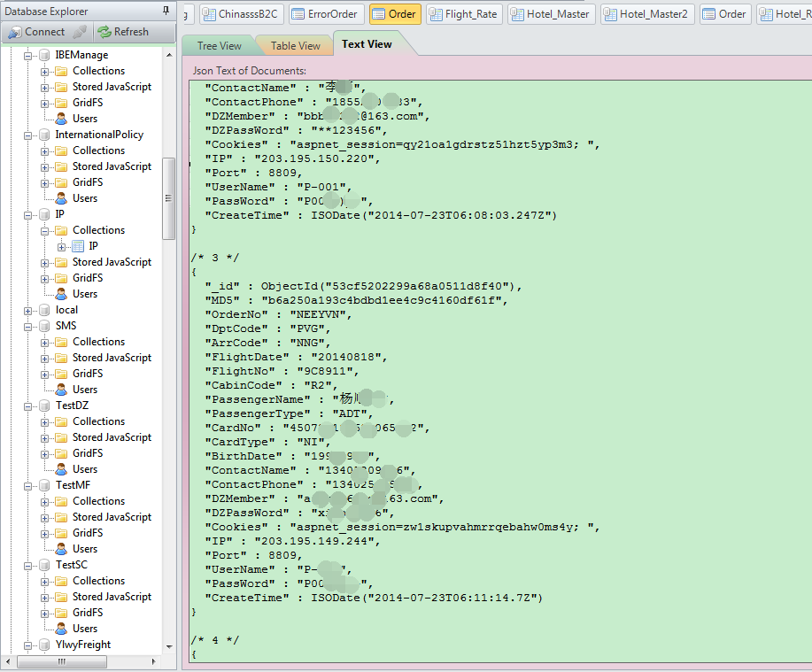Image resolution: width=812 pixels, height=672 pixels.
Task: Open the Hotel_Master document tab
Action: [552, 14]
